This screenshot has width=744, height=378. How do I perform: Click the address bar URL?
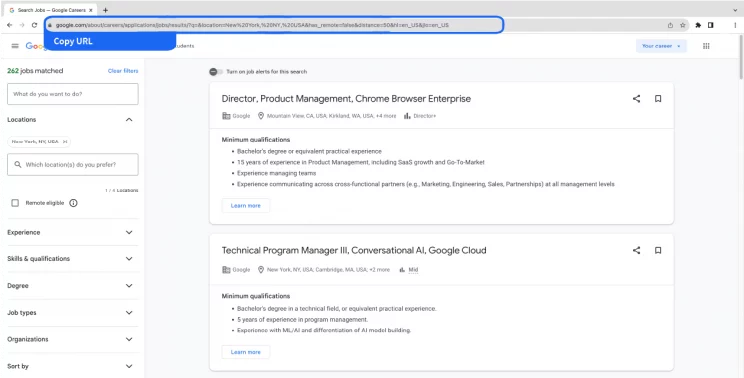point(252,25)
